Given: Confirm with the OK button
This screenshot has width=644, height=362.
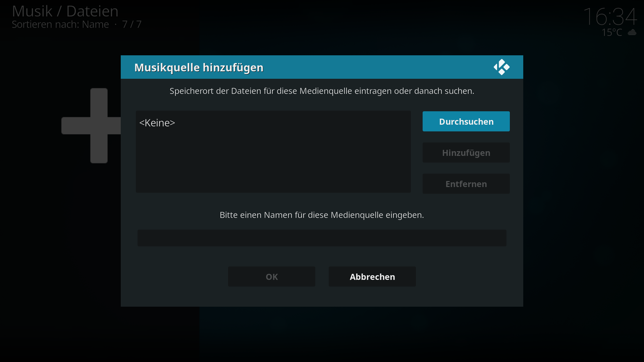Looking at the screenshot, I should click(271, 277).
